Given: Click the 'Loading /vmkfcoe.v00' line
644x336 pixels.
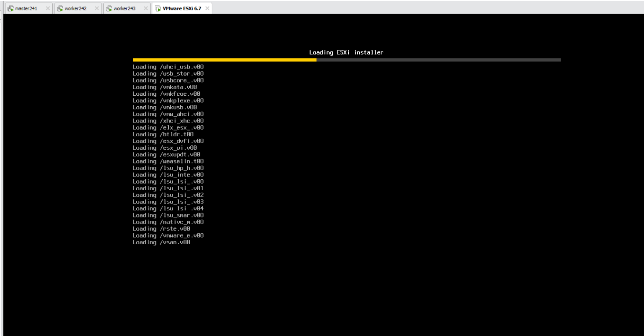Looking at the screenshot, I should coord(166,94).
